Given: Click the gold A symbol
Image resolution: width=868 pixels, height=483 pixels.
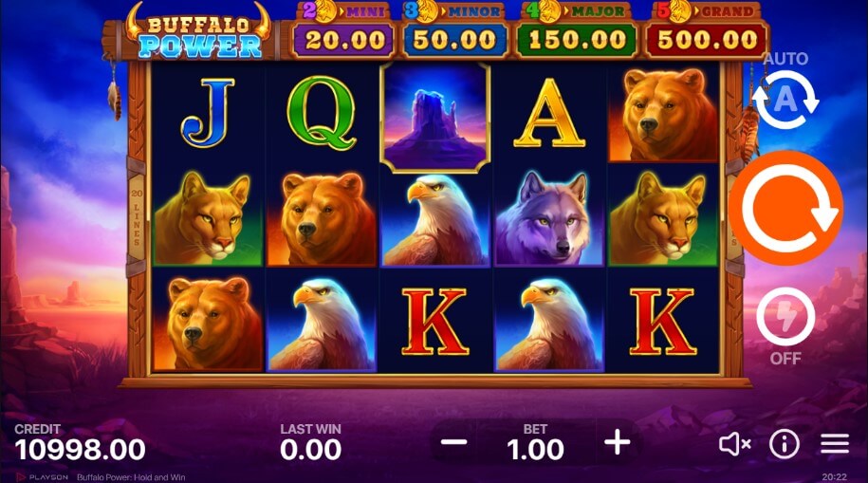Looking at the screenshot, I should (549, 113).
